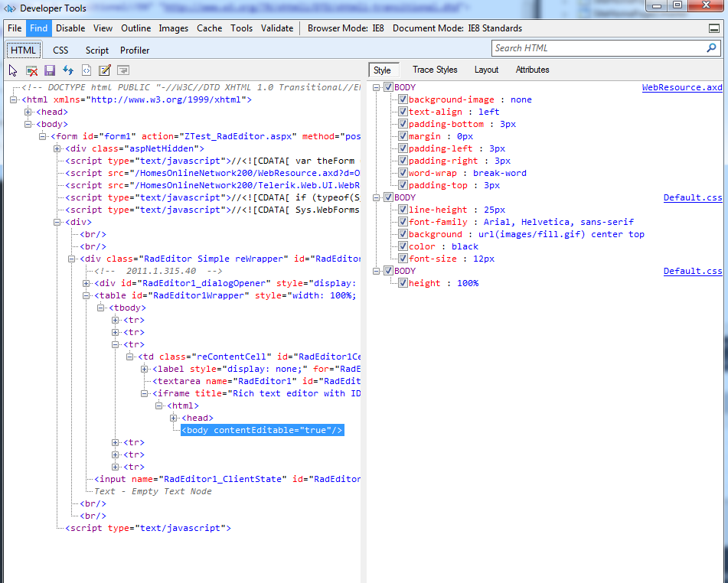Click into the Search HTML field

597,48
